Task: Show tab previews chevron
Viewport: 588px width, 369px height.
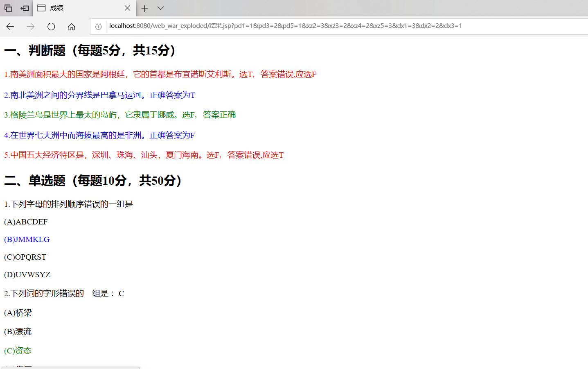Action: [x=160, y=8]
